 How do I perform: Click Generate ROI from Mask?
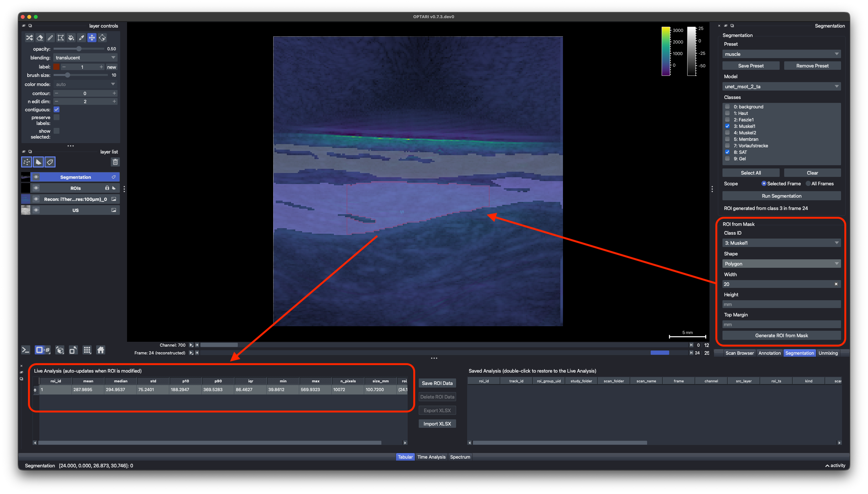782,335
